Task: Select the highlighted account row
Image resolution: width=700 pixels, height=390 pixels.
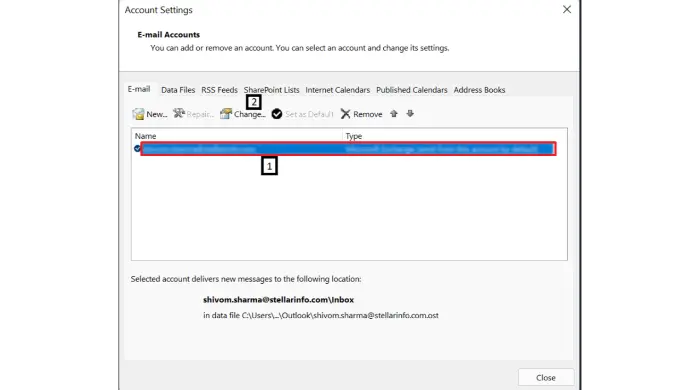Action: 348,149
